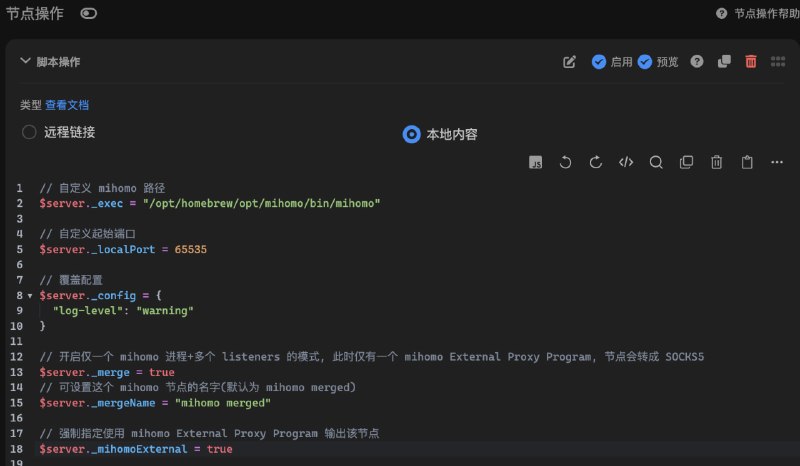Open the 查看文档 documentation link
800x466 pixels.
[x=67, y=105]
